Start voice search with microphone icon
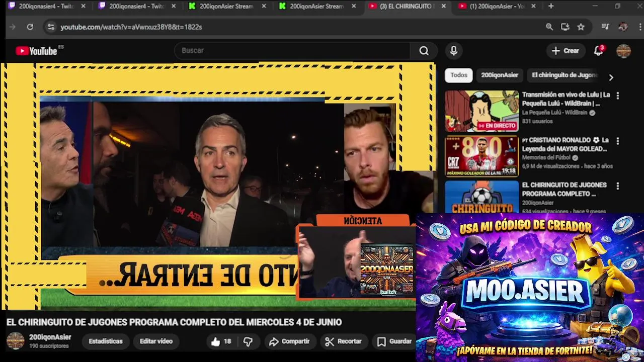Image resolution: width=644 pixels, height=362 pixels. 454,51
